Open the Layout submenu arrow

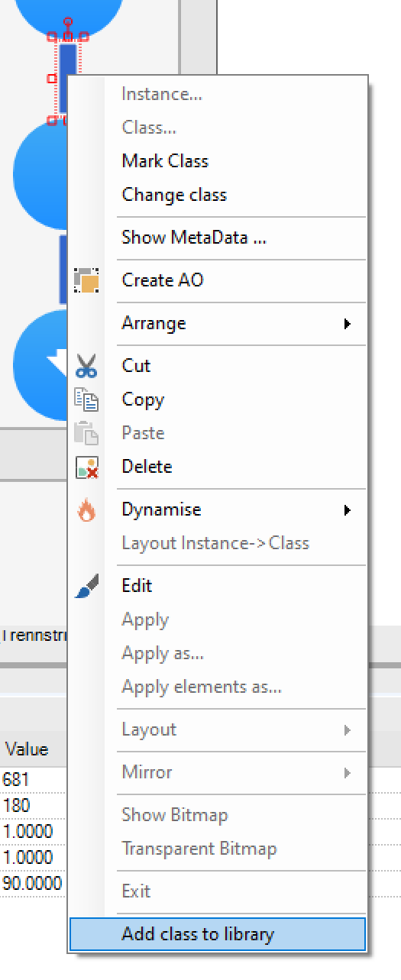coord(348,729)
